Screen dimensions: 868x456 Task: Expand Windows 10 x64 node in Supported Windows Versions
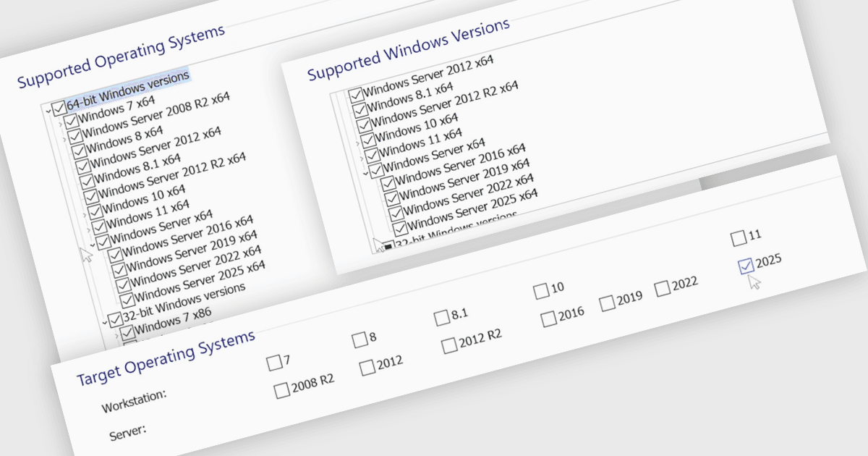click(357, 143)
